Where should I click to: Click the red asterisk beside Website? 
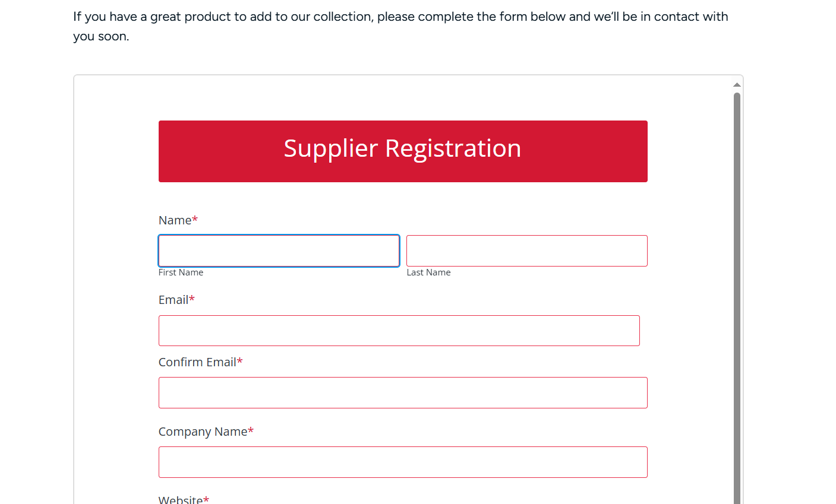pyautogui.click(x=206, y=499)
